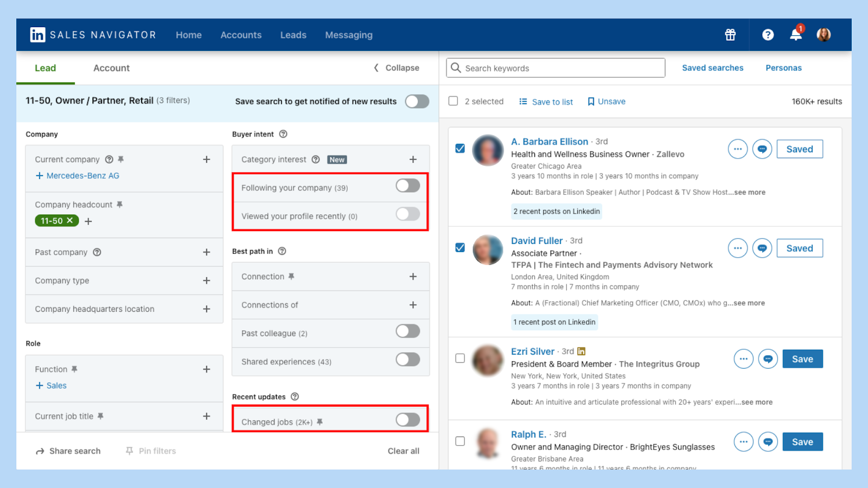This screenshot has width=868, height=488.
Task: Expand the Category interest filter
Action: tap(413, 159)
